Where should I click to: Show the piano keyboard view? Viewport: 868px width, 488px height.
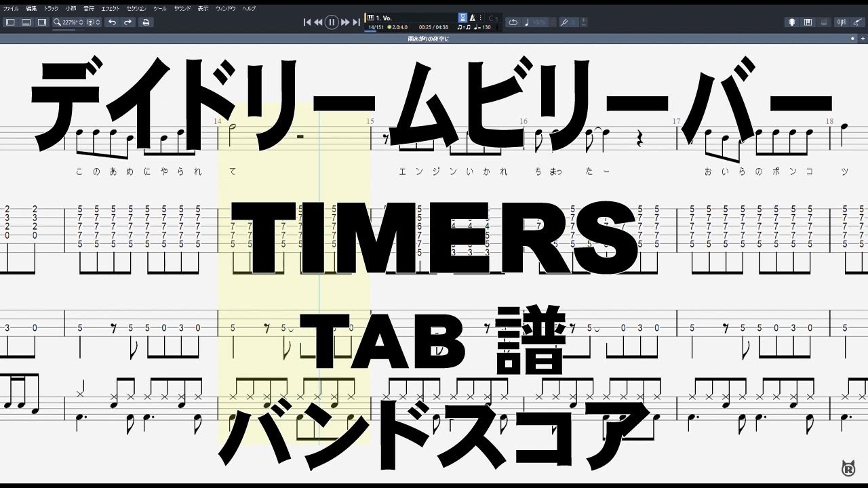[x=808, y=22]
